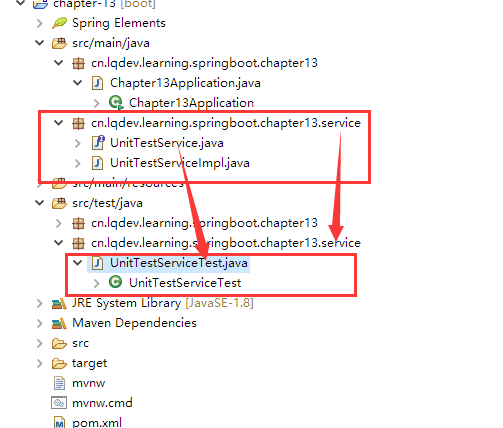Expand the Maven Dependencies node
The width and height of the screenshot is (503, 428).
click(x=40, y=323)
